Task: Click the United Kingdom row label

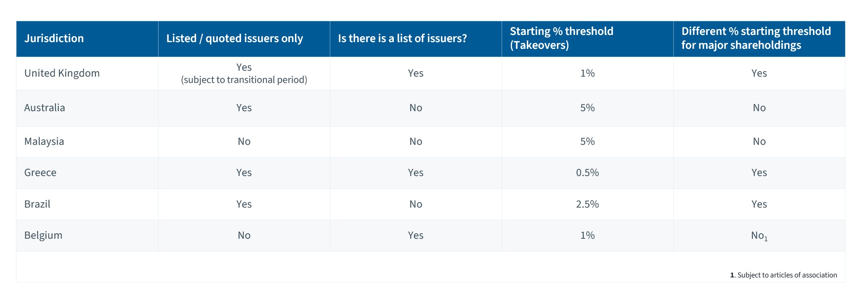Action: (x=62, y=73)
